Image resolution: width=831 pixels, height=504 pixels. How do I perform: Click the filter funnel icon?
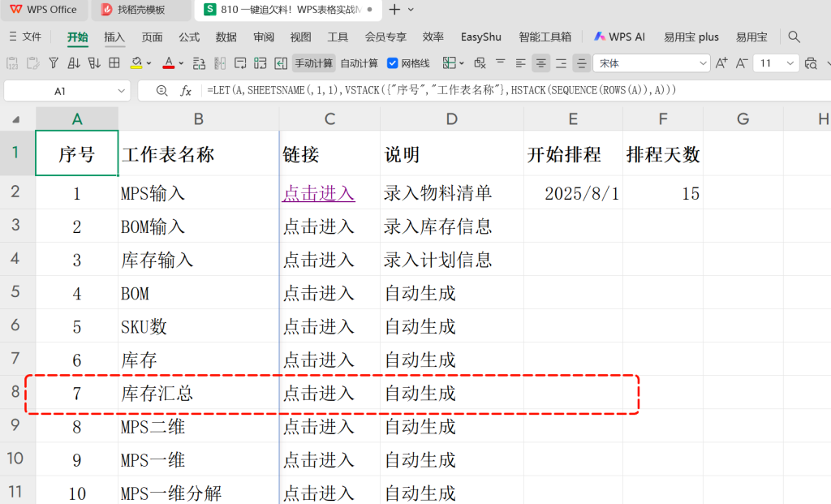point(54,63)
